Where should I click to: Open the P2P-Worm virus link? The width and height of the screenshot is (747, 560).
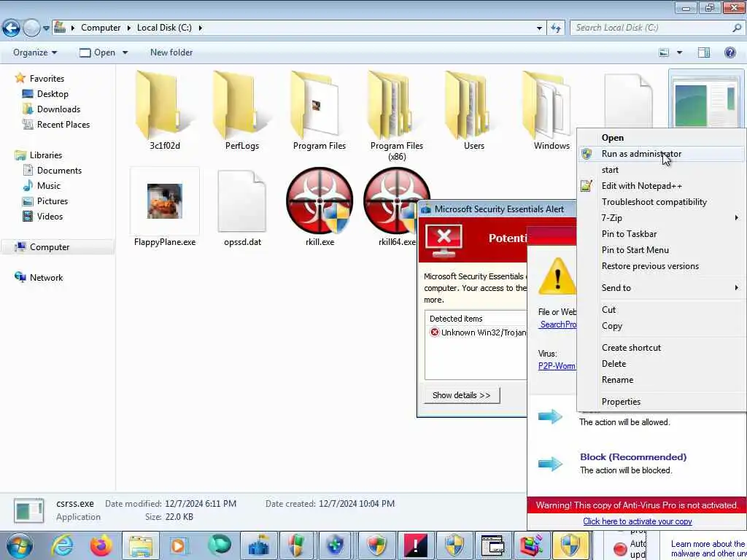click(557, 366)
